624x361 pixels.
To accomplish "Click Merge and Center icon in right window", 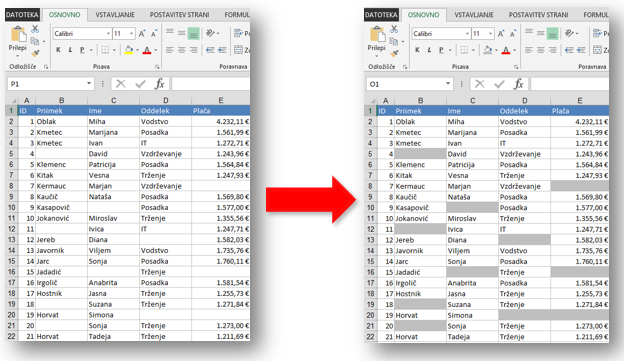I will coord(597,50).
